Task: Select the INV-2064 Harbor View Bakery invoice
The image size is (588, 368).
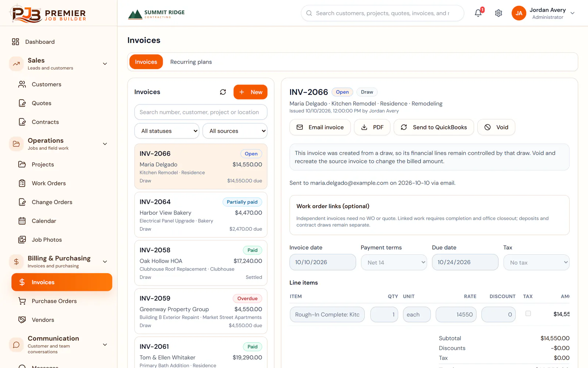Action: pyautogui.click(x=201, y=215)
